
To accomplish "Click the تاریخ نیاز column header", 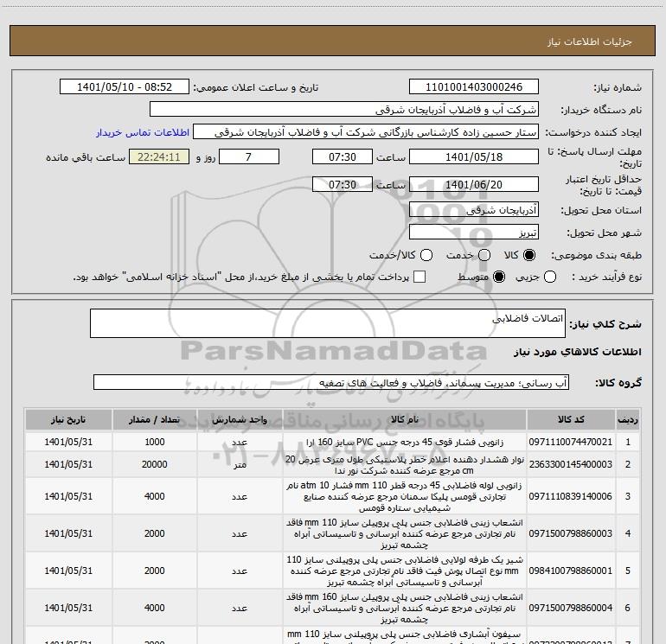I will pos(68,419).
